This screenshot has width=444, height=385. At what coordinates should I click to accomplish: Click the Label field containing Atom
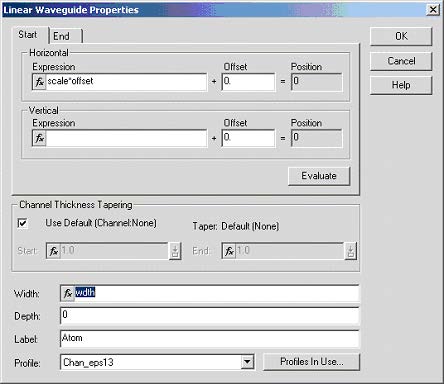pyautogui.click(x=210, y=339)
